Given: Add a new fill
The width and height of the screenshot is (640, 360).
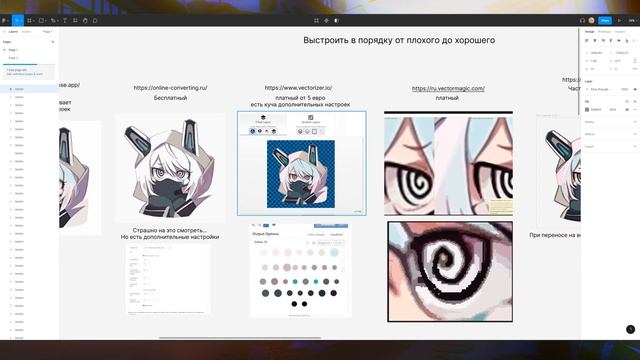Looking at the screenshot, I should [635, 101].
